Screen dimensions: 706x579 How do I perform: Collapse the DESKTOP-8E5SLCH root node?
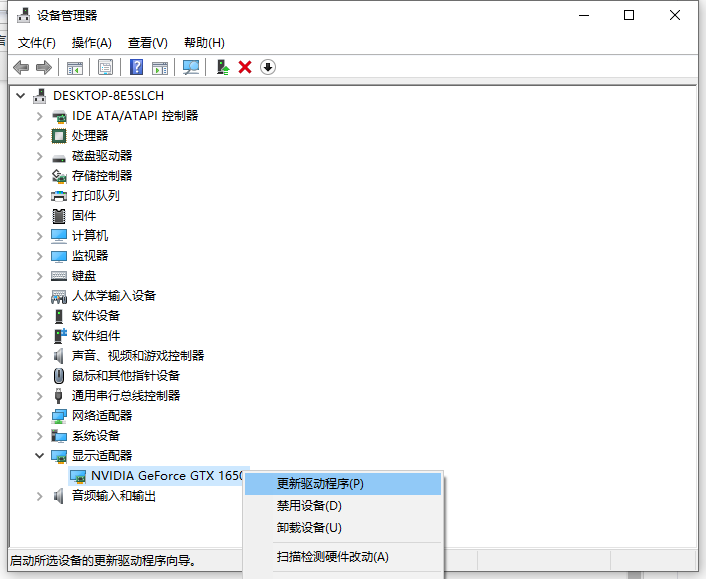coord(21,96)
